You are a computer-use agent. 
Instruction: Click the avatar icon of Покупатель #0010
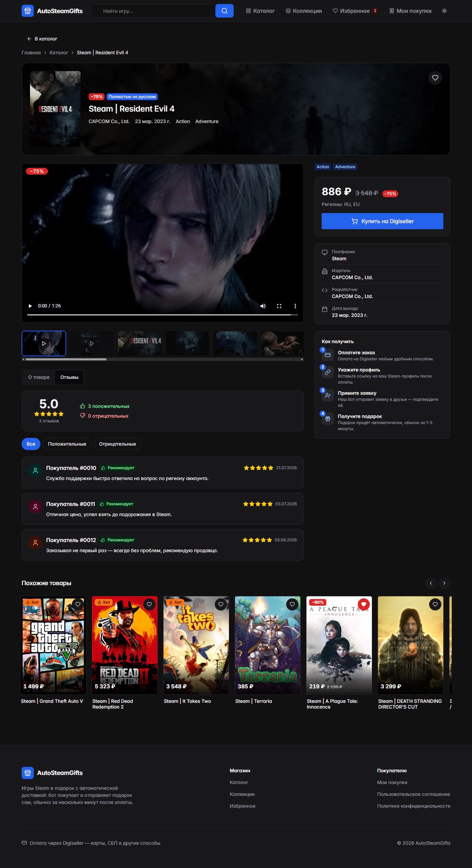tap(35, 471)
